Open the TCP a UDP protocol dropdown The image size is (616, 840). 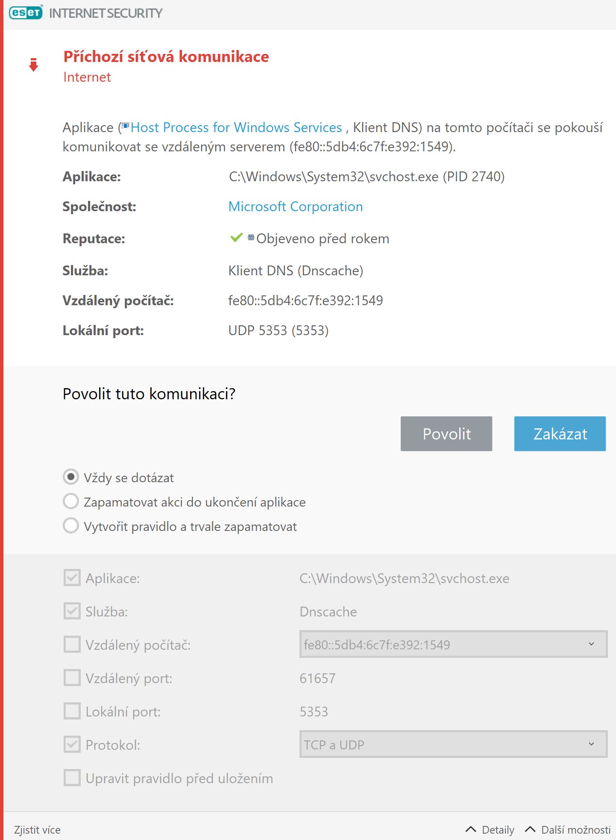click(453, 744)
